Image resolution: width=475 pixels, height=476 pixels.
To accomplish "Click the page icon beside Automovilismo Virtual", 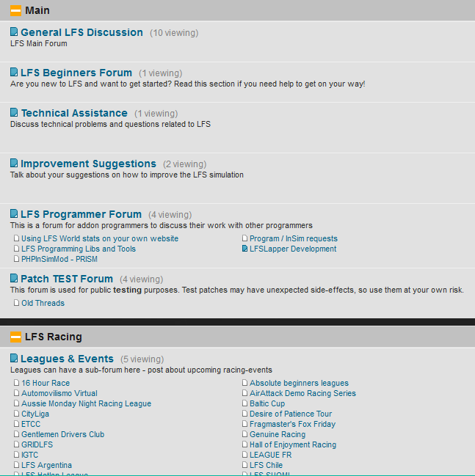I will click(16, 393).
